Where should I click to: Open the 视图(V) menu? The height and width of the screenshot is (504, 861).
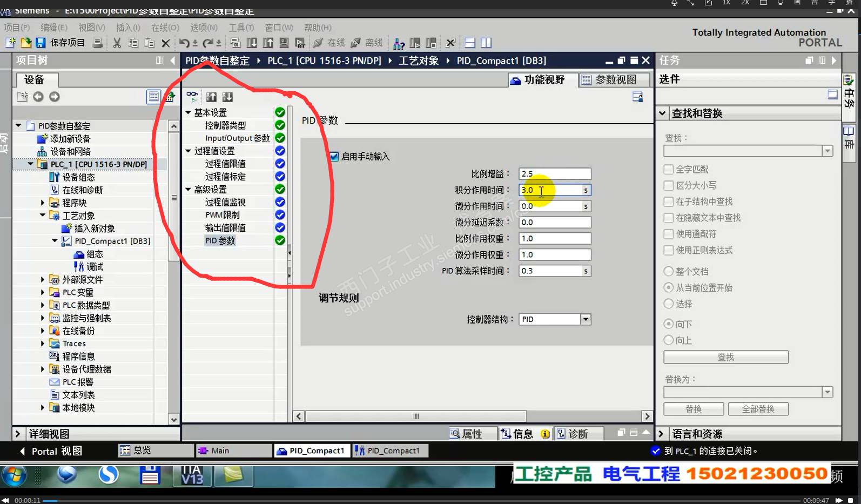(x=92, y=28)
